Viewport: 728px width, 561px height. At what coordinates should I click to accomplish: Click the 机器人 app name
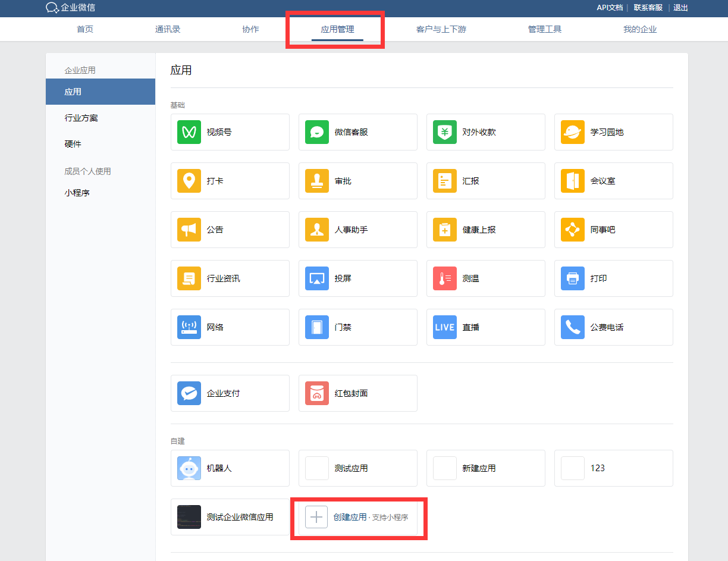[x=219, y=468]
